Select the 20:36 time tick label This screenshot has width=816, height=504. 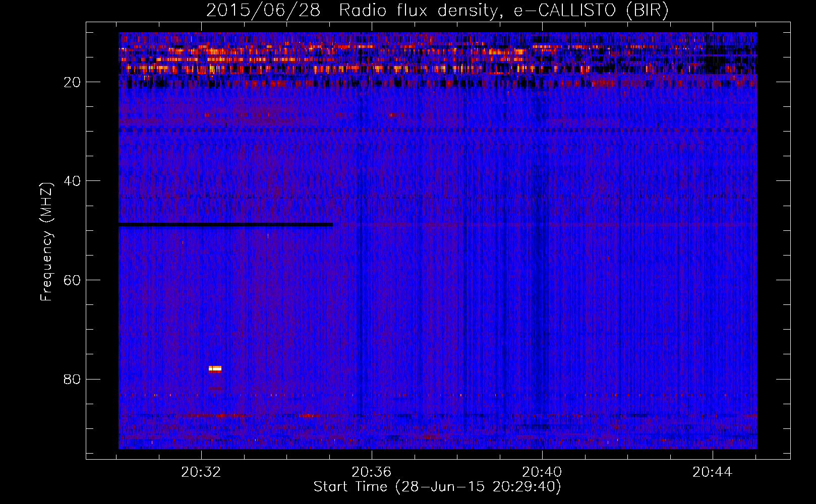point(372,472)
